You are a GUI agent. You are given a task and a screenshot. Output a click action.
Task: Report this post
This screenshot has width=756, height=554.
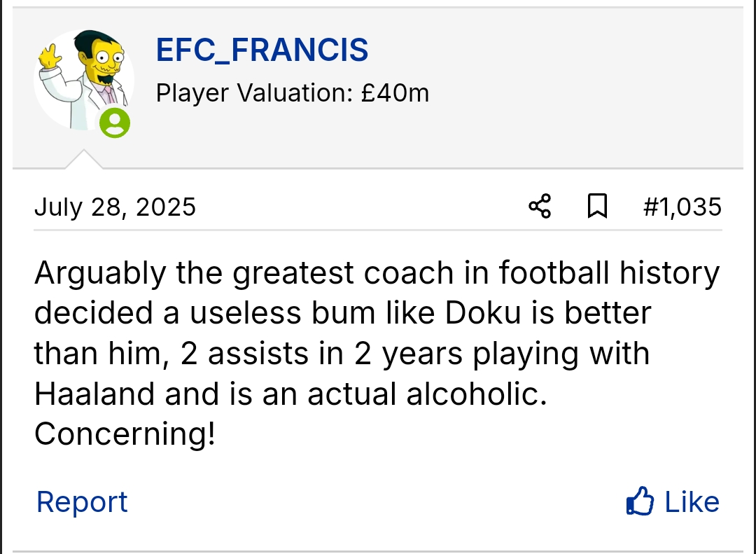point(82,501)
